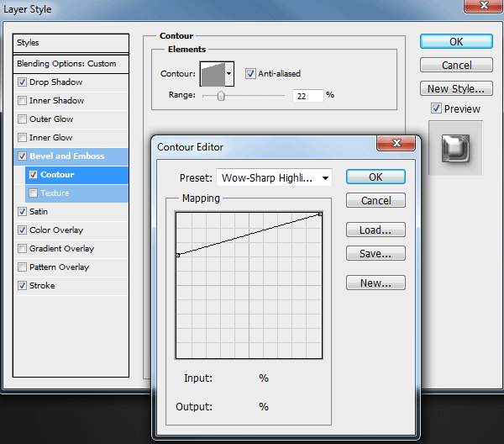The width and height of the screenshot is (504, 444).
Task: Click Cancel in the Contour Editor
Action: (x=375, y=200)
